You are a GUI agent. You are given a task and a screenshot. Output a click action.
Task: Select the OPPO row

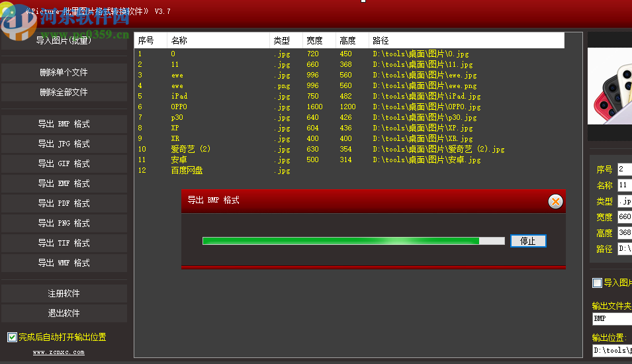[349, 107]
